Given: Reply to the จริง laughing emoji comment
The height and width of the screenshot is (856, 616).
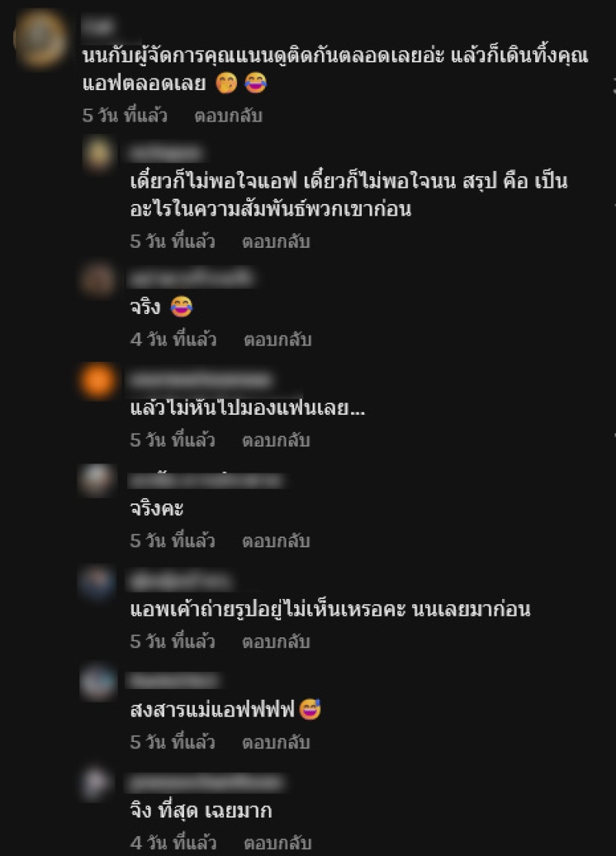Looking at the screenshot, I should (x=277, y=339).
